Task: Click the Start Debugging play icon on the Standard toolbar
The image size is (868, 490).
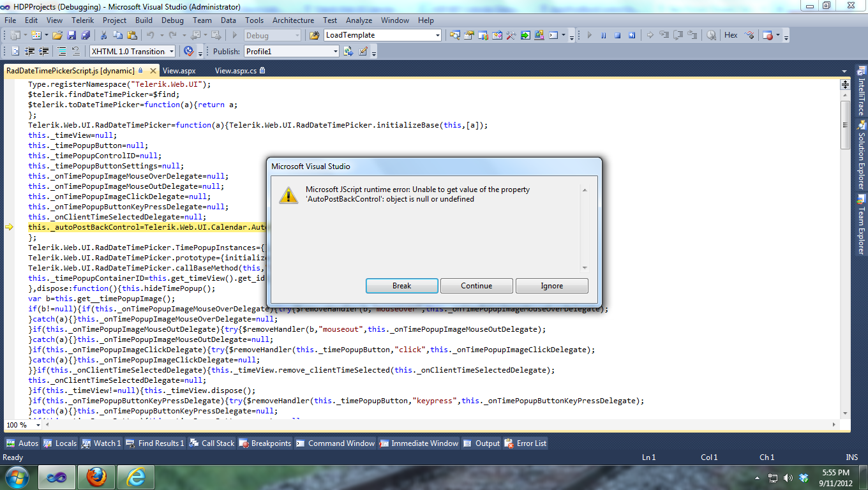Action: (235, 35)
